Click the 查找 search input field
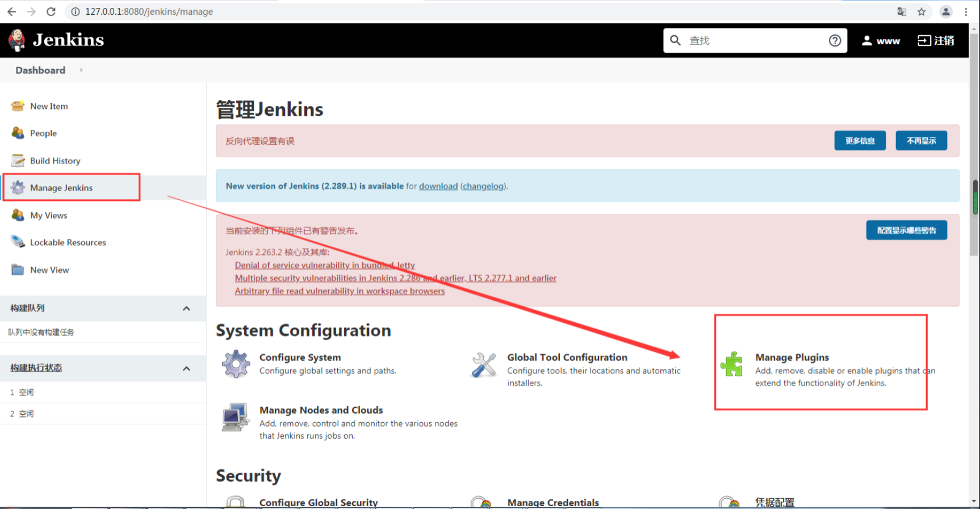 coord(755,40)
